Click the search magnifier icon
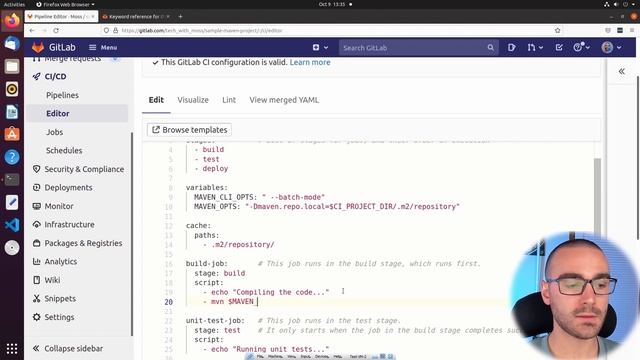This screenshot has height=360, width=640. (490, 48)
